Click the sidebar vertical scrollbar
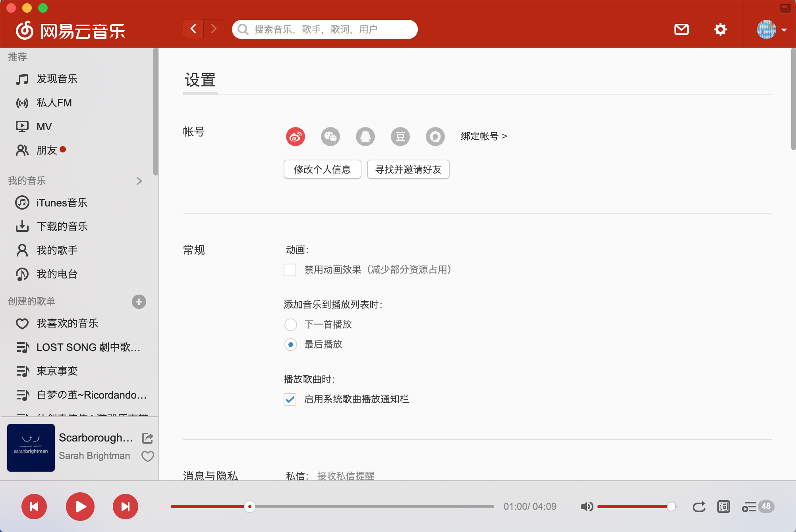Image resolution: width=796 pixels, height=532 pixels. 156,112
